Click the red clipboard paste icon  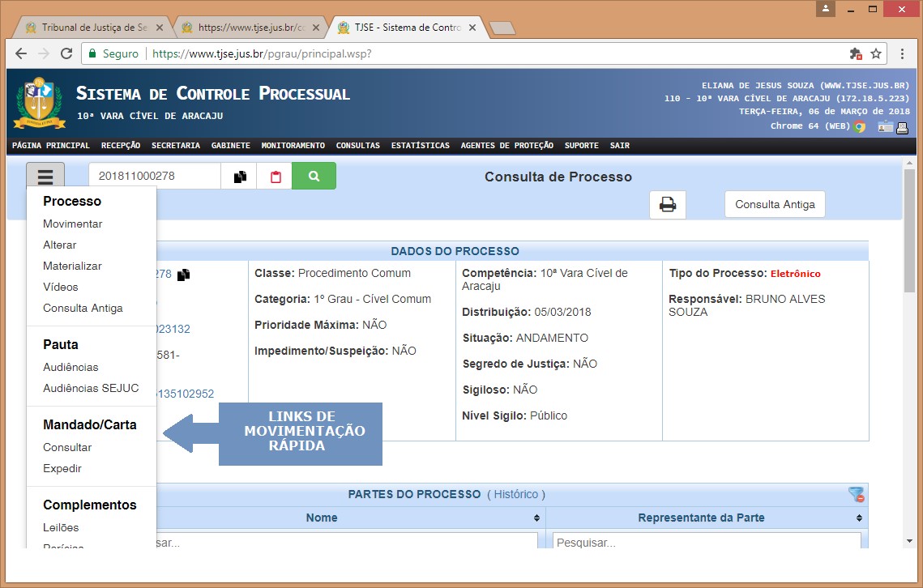pyautogui.click(x=276, y=177)
